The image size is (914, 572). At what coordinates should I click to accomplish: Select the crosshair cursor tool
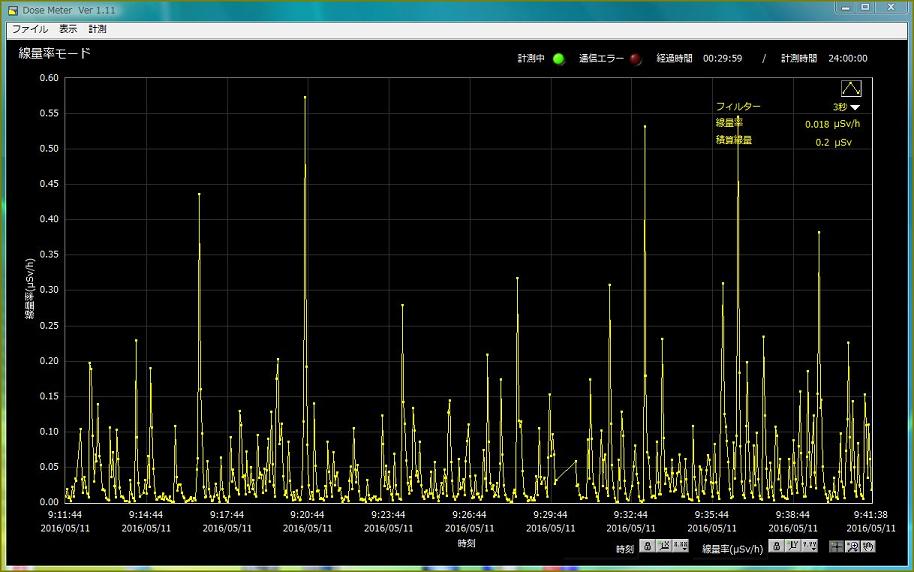pyautogui.click(x=837, y=547)
